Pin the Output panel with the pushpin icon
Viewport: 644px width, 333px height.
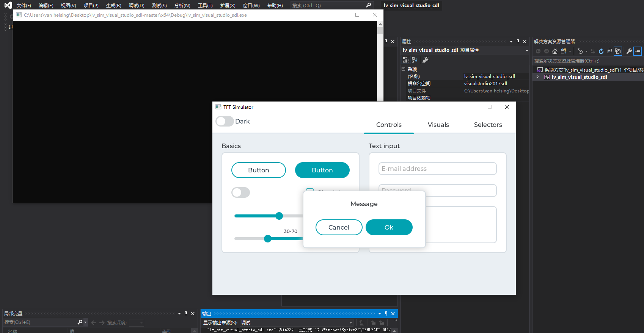(386, 314)
